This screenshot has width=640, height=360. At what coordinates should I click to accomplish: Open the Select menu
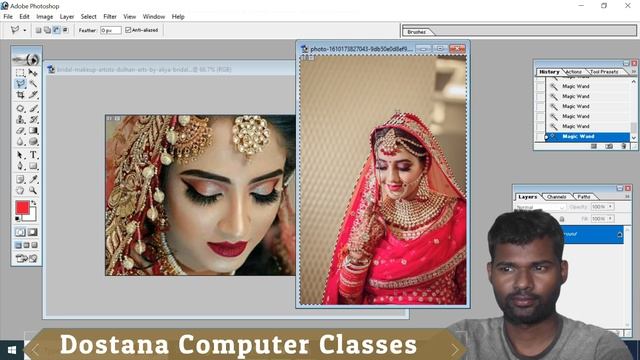coord(88,17)
